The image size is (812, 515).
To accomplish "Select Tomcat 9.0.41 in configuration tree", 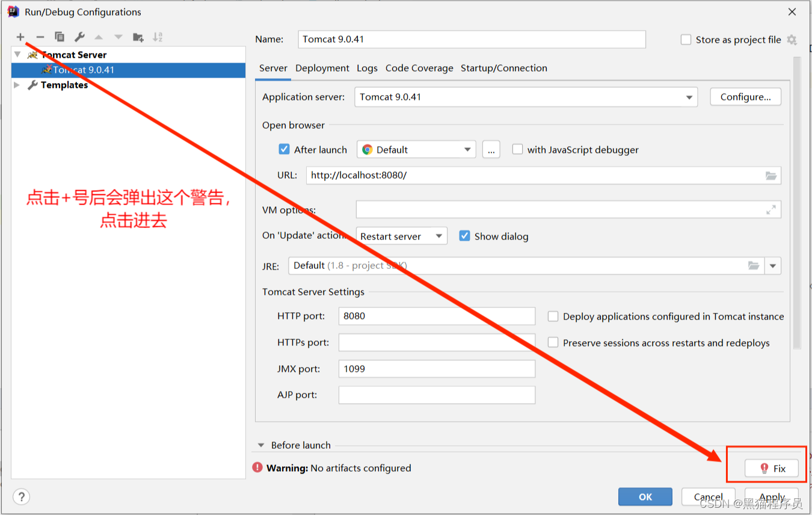I will [x=128, y=70].
